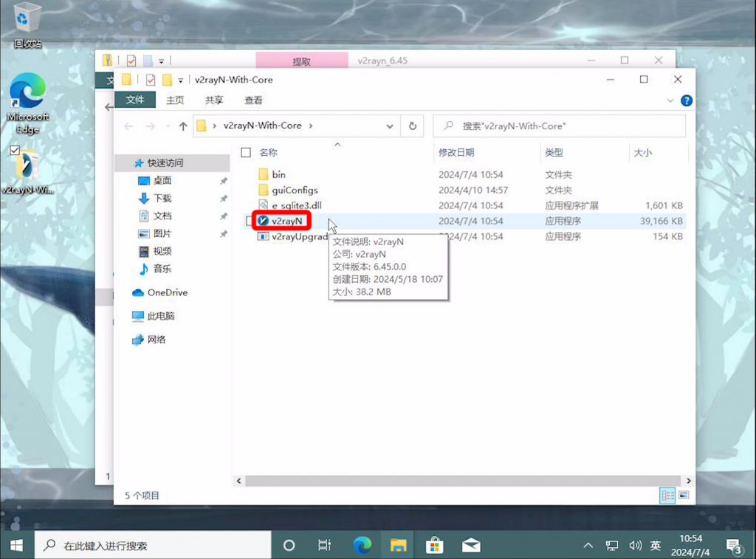Click the Help question mark icon
Image resolution: width=756 pixels, height=559 pixels.
(686, 100)
